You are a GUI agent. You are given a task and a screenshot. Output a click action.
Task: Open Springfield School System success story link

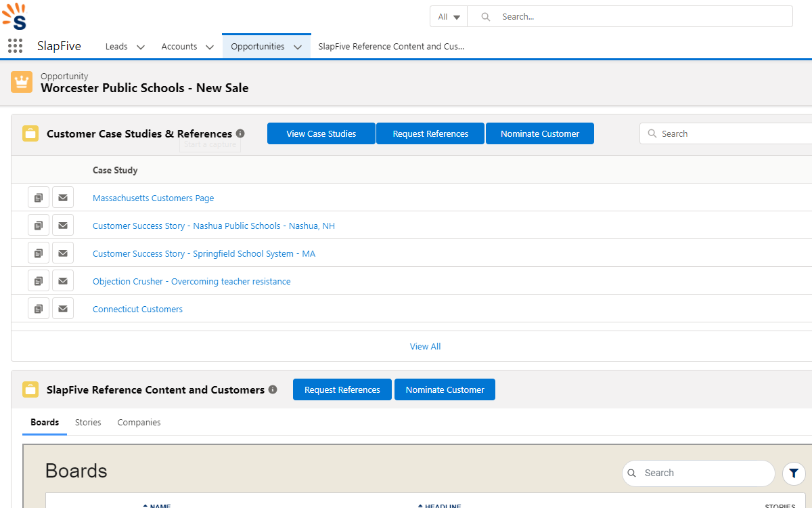point(204,253)
